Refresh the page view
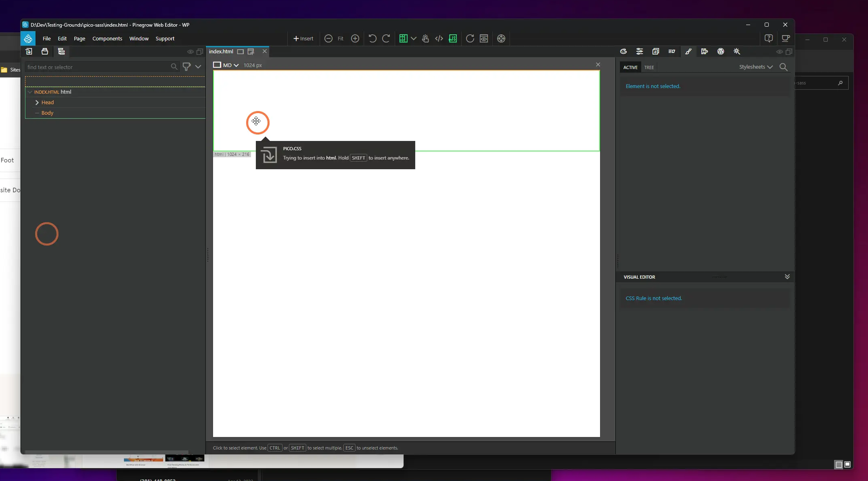 pyautogui.click(x=470, y=38)
